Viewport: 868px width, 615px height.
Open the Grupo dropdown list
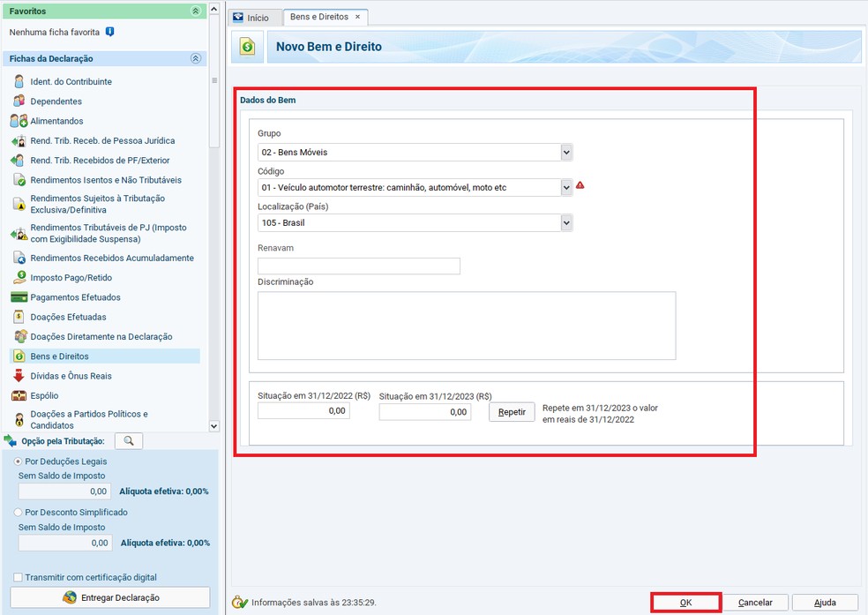(566, 153)
